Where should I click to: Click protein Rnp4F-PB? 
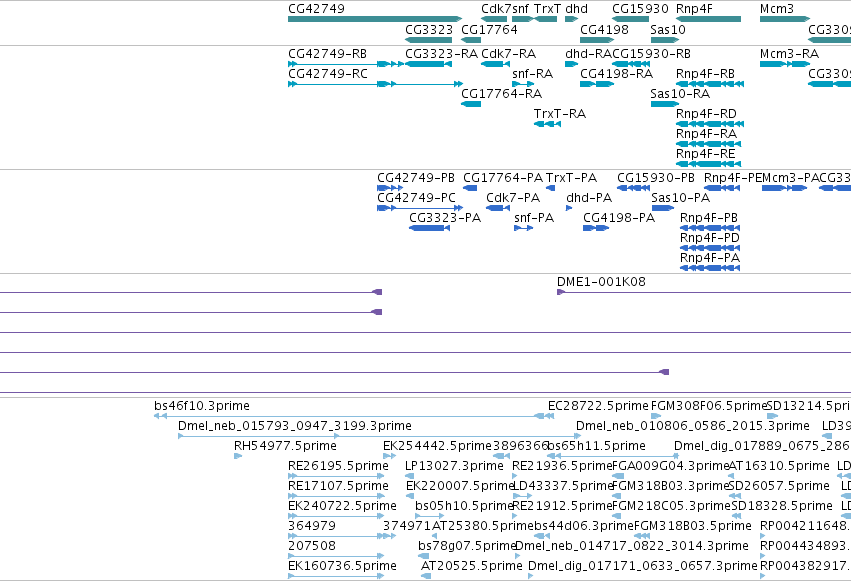click(709, 218)
